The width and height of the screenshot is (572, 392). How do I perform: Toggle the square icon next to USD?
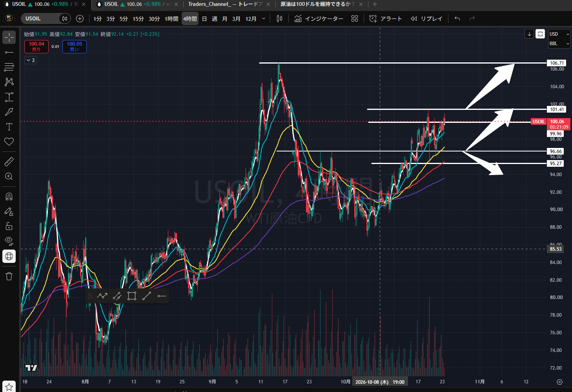click(x=540, y=34)
